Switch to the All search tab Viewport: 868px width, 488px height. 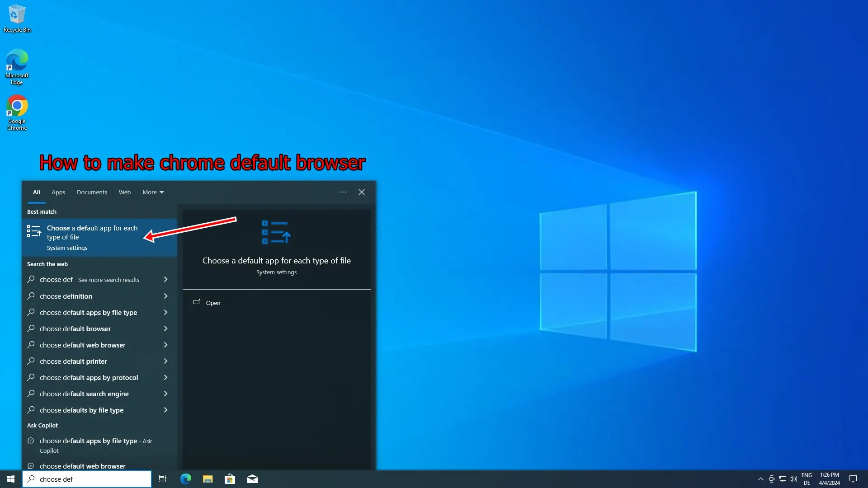[37, 192]
